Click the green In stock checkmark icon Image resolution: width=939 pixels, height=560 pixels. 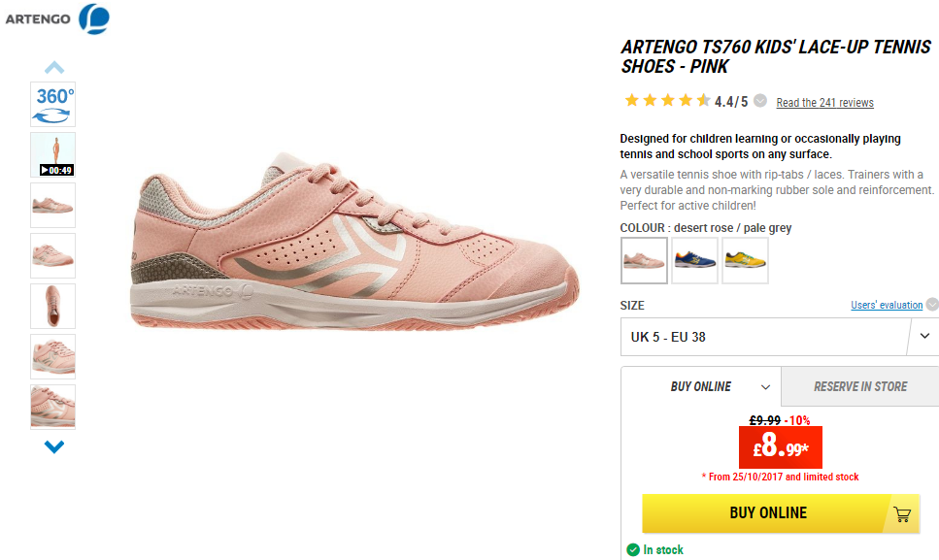[x=633, y=549]
